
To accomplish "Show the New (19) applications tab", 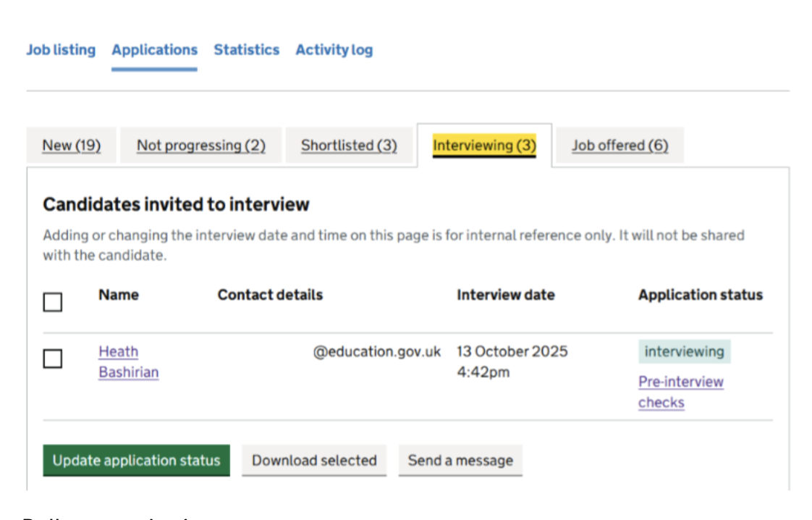I will (x=71, y=146).
